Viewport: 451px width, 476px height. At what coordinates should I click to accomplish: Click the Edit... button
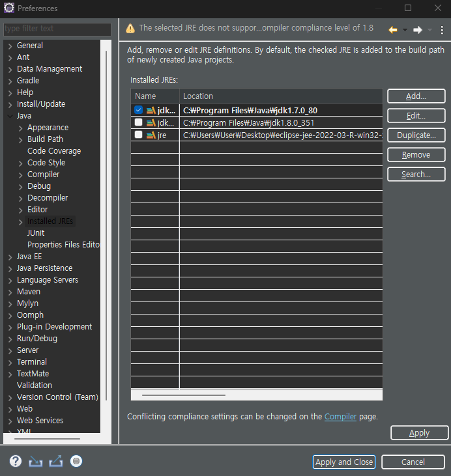pyautogui.click(x=416, y=116)
